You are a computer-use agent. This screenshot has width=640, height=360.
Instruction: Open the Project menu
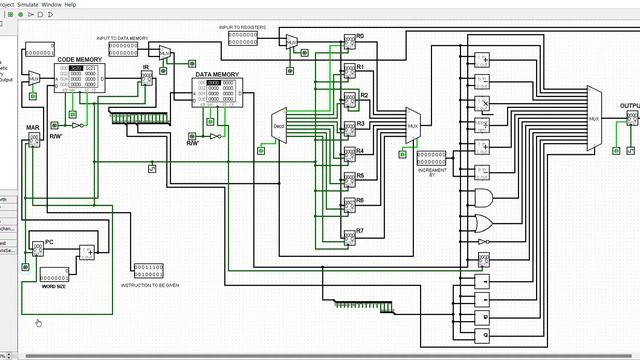click(x=7, y=4)
